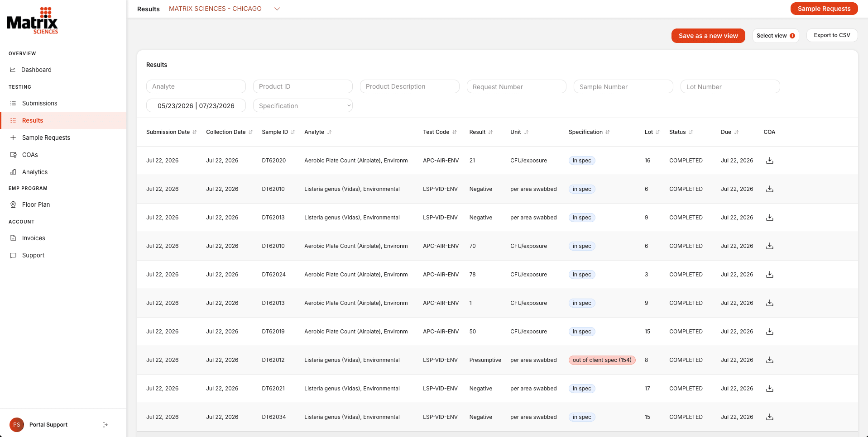Click the Floor Plan pin icon
The image size is (868, 437).
[13, 204]
